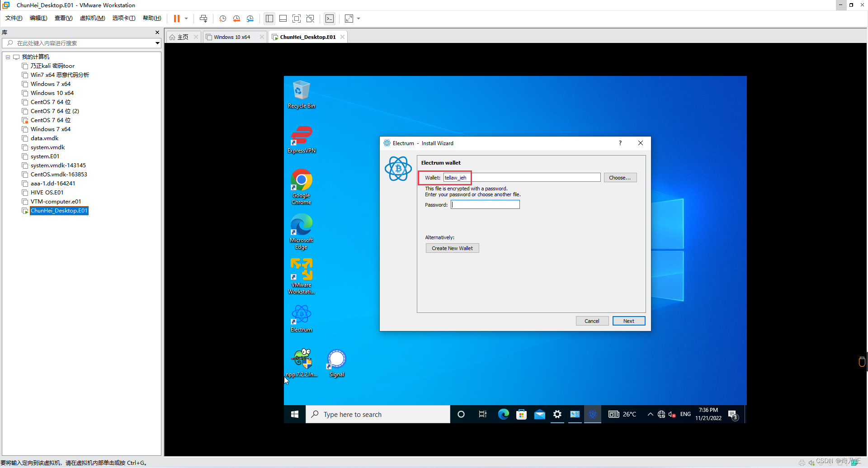Click the Choose... wallet file button
868x468 pixels.
620,178
